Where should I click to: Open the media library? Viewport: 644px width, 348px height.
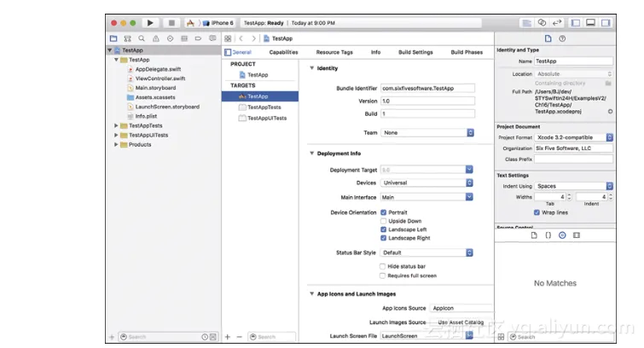pos(577,235)
